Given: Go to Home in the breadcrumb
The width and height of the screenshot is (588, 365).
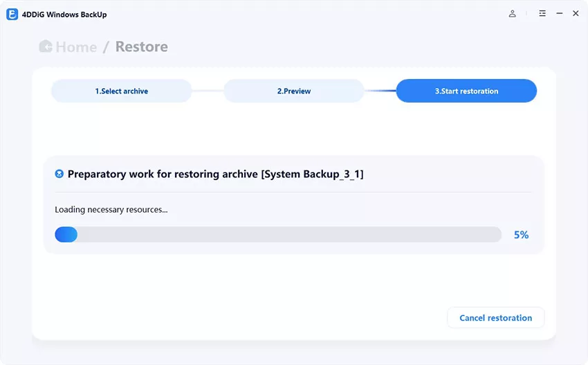Looking at the screenshot, I should 76,47.
